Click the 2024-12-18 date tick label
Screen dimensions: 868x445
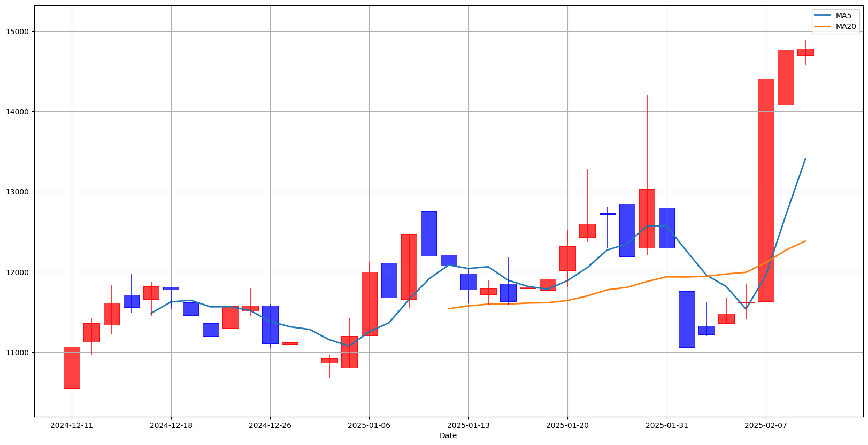pyautogui.click(x=171, y=425)
